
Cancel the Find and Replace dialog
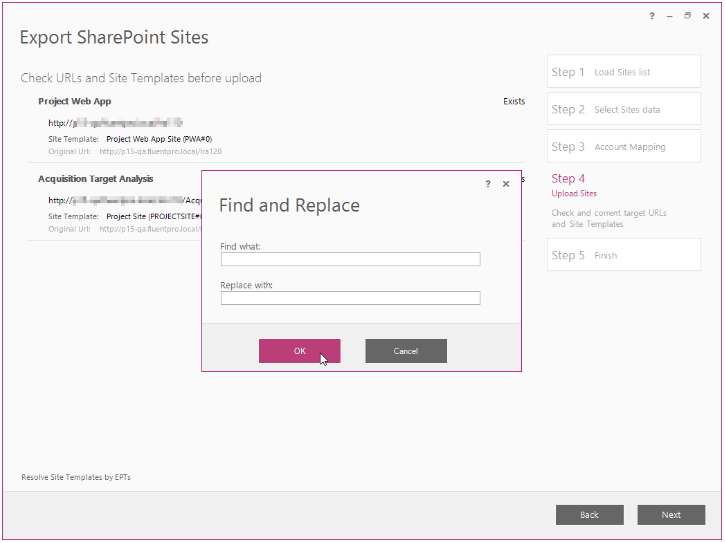[406, 351]
